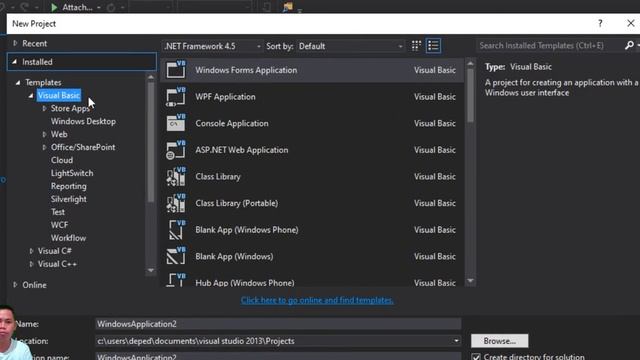Viewport: 640px width, 360px height.
Task: Click the Browse... button
Action: coord(500,341)
